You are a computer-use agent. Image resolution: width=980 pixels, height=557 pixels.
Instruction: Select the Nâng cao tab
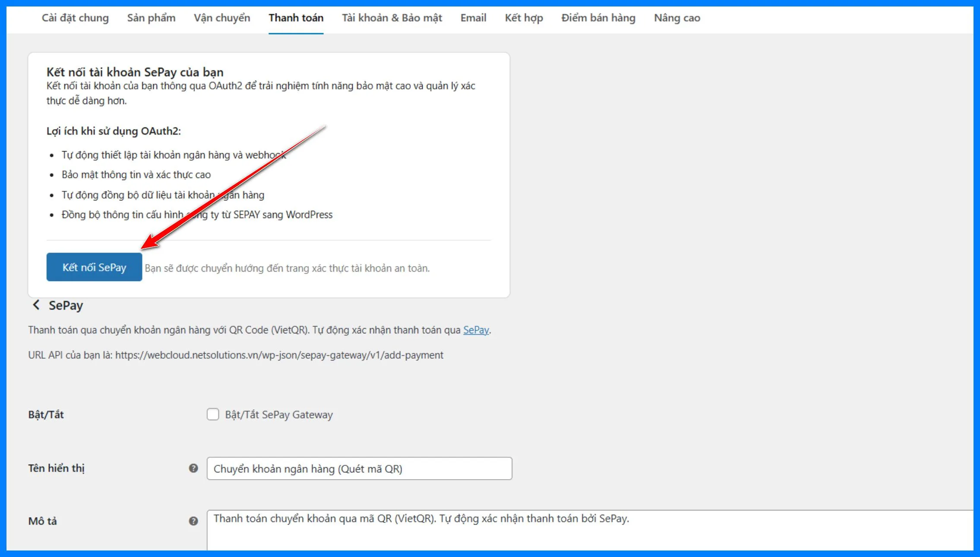pyautogui.click(x=677, y=18)
